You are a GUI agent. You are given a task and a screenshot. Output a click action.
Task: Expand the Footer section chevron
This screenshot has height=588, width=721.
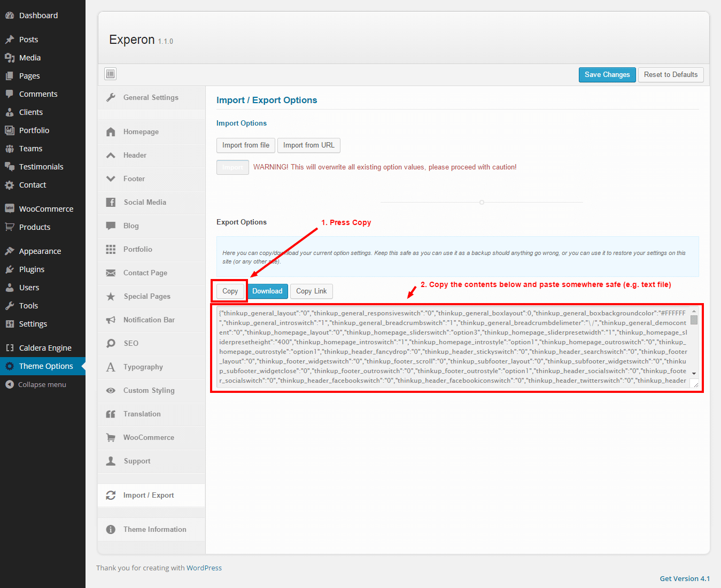point(111,179)
